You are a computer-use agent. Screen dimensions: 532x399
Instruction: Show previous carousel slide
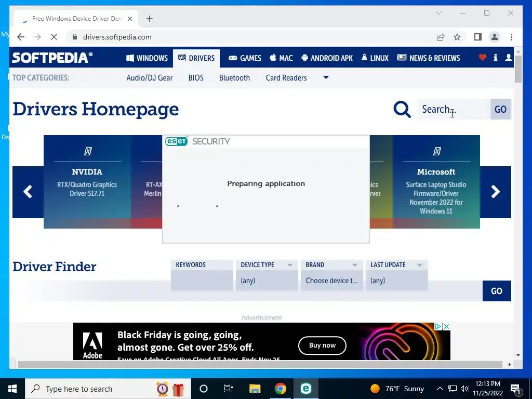(28, 192)
